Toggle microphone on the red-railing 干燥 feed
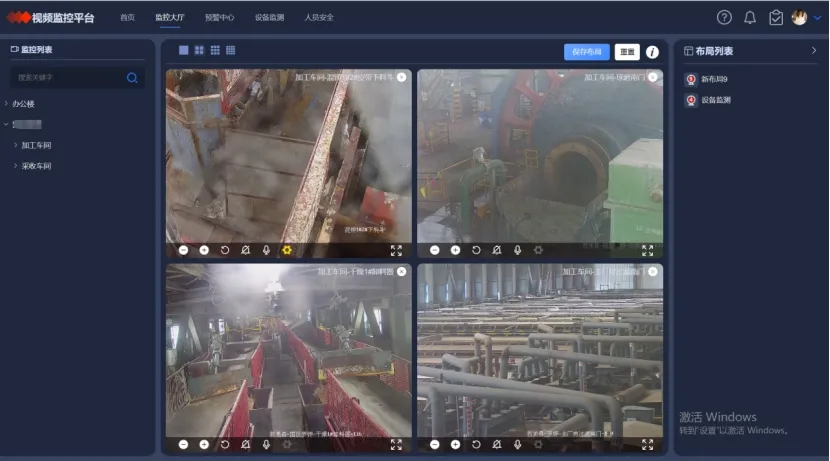 coord(266,445)
